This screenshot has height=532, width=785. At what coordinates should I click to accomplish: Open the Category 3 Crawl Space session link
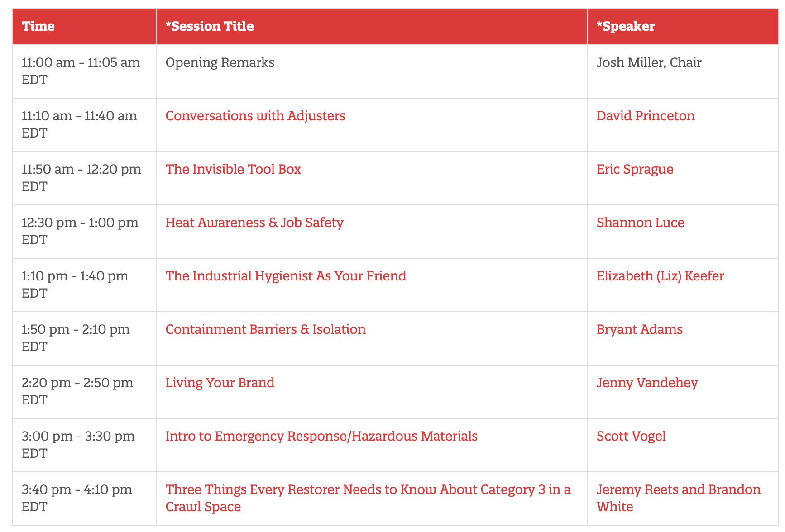click(368, 498)
